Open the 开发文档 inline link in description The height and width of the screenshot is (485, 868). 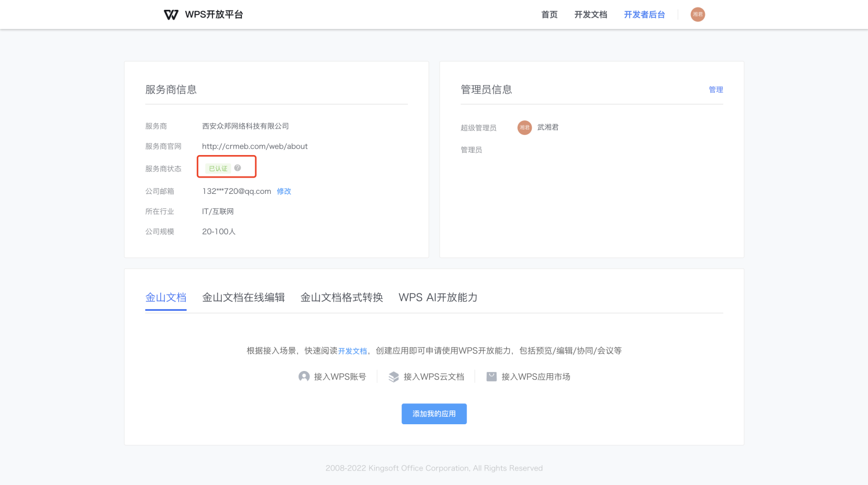(x=352, y=351)
